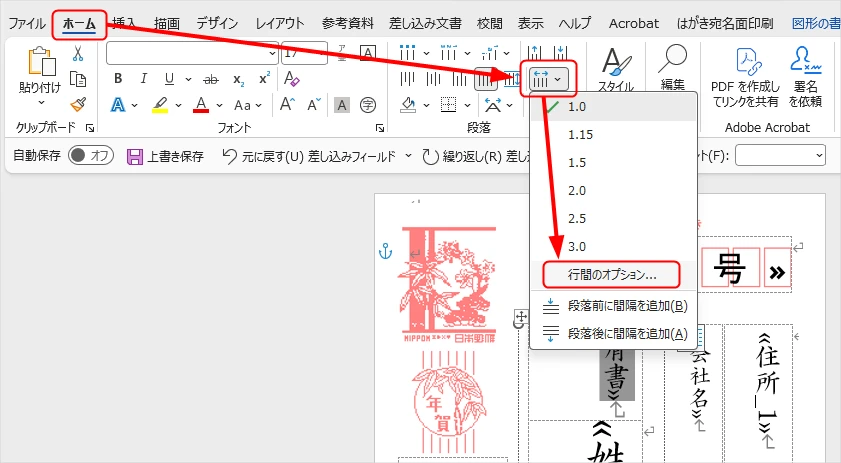
Task: Toggle the highlighted justify alignment button
Action: point(486,80)
